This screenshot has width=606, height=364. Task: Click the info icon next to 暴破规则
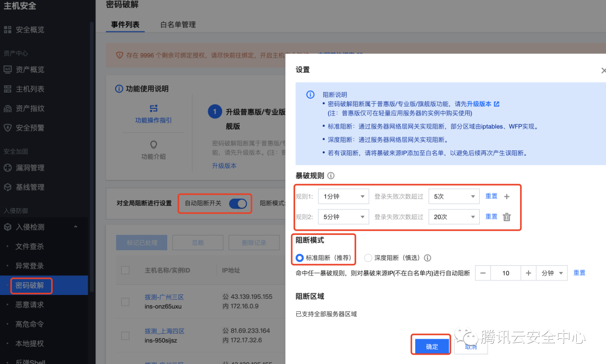331,176
